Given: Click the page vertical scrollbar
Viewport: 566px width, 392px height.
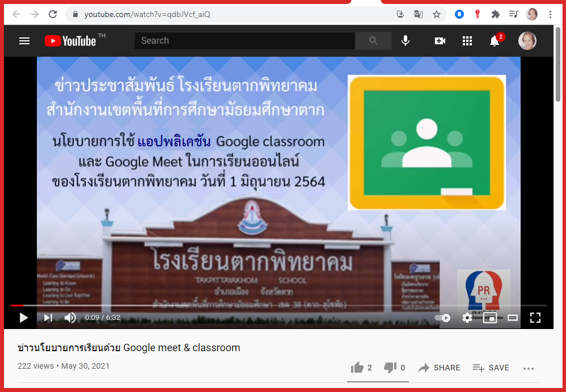Looking at the screenshot, I should pyautogui.click(x=558, y=65).
